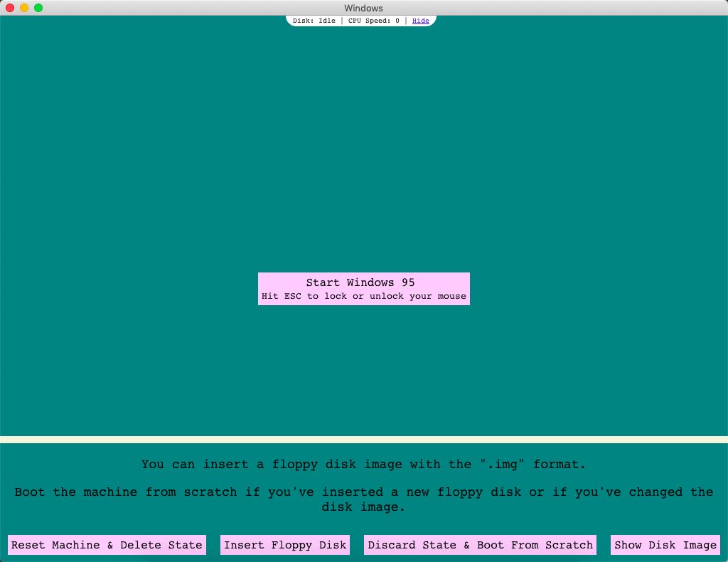Click Show Disk Image button

tap(665, 545)
